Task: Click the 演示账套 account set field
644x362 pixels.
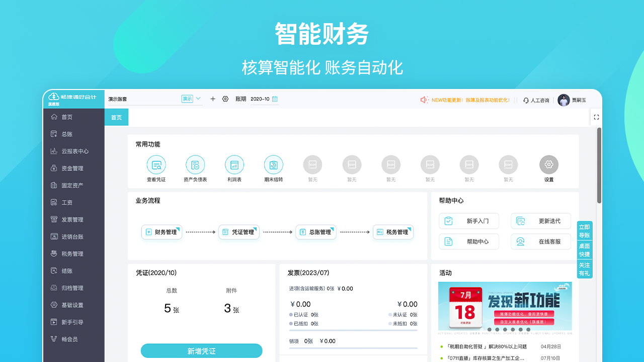Action: pos(155,99)
